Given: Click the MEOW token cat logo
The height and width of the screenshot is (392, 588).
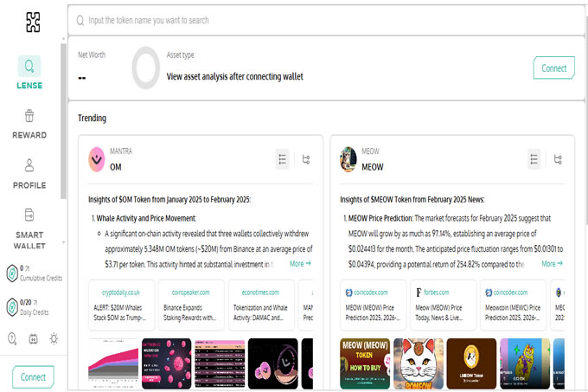Looking at the screenshot, I should (348, 159).
